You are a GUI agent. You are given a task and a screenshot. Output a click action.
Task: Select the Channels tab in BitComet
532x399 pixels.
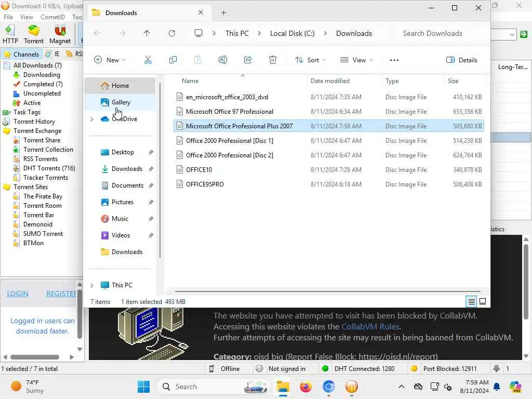tap(22, 54)
